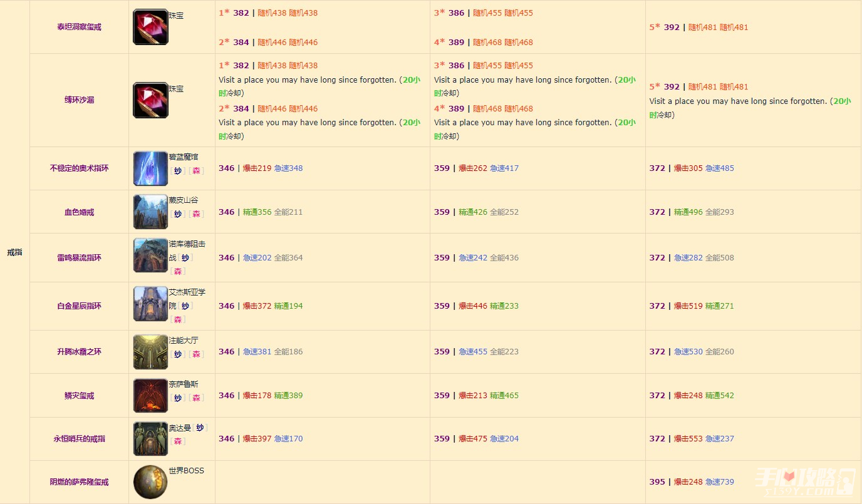The width and height of the screenshot is (862, 504).
Task: Open the 诺库德阻击战 dungeon icon
Action: point(150,255)
